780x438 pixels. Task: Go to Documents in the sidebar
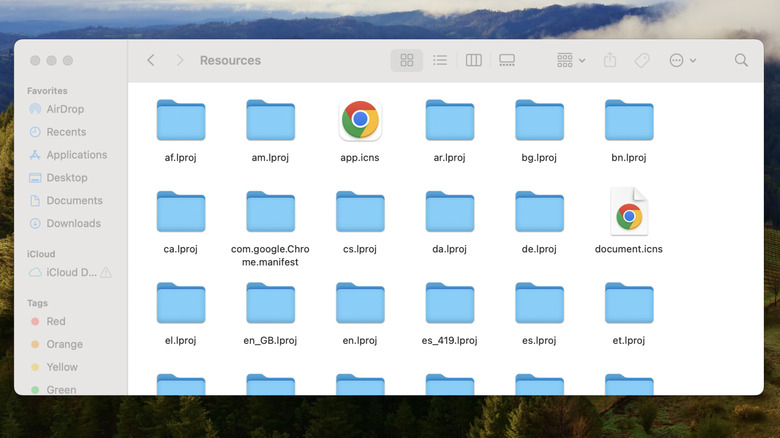[74, 200]
